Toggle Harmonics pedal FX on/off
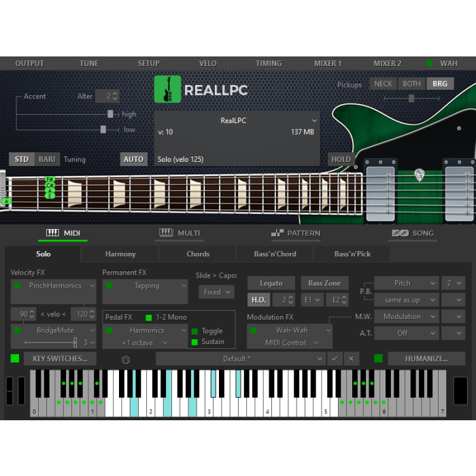Screen dimensions: 476x476 pyautogui.click(x=109, y=330)
